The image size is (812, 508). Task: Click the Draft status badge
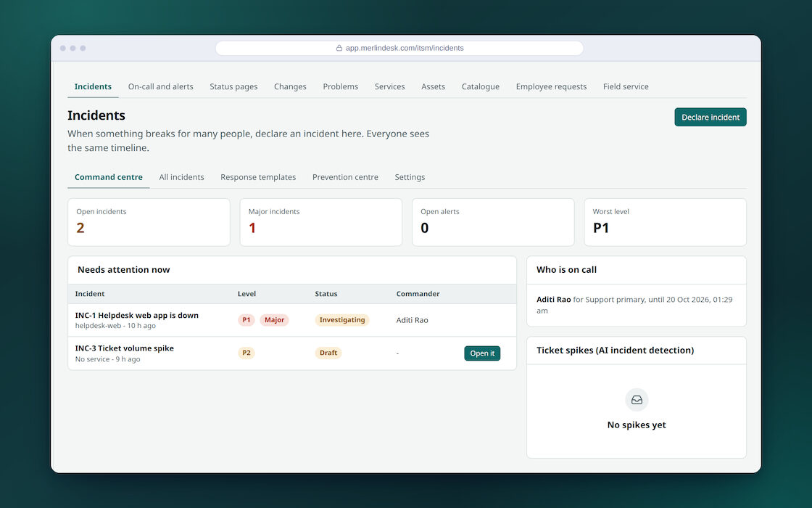[328, 353]
